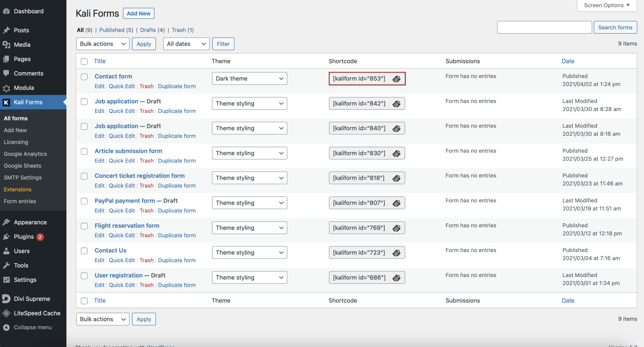Copy shortcode icon for kaliform id 807

click(x=396, y=203)
